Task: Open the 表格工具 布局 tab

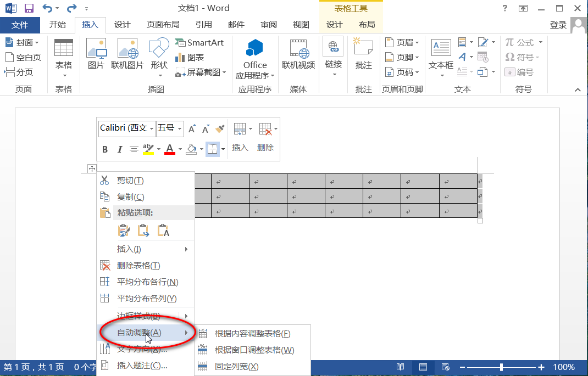Action: (x=367, y=25)
